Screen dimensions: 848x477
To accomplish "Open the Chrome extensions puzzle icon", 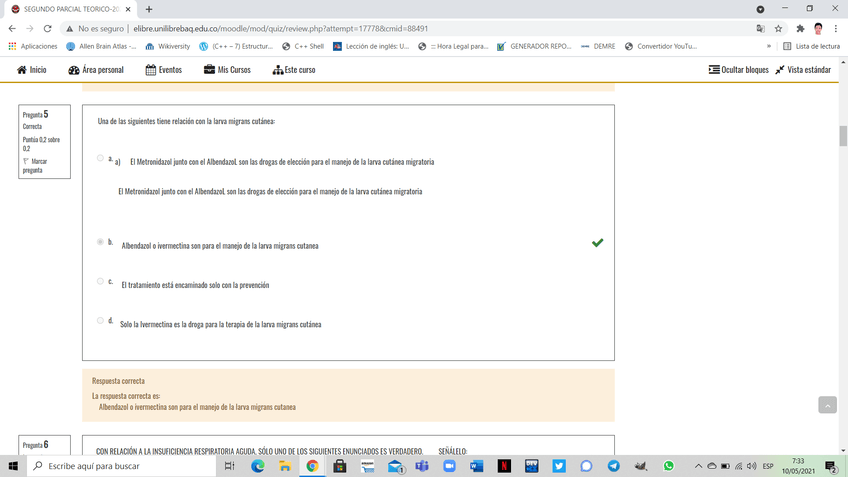I will click(800, 29).
